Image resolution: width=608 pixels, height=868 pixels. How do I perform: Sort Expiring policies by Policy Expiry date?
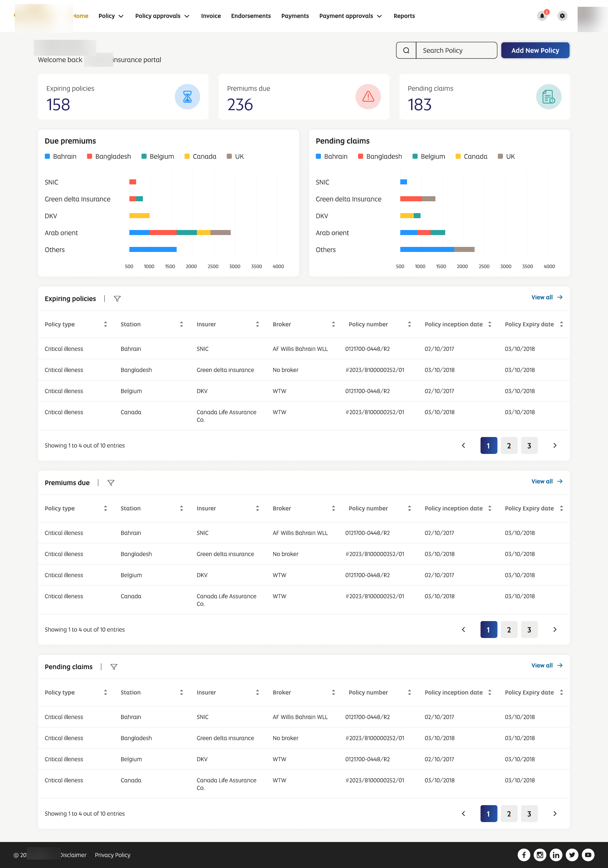pos(561,324)
